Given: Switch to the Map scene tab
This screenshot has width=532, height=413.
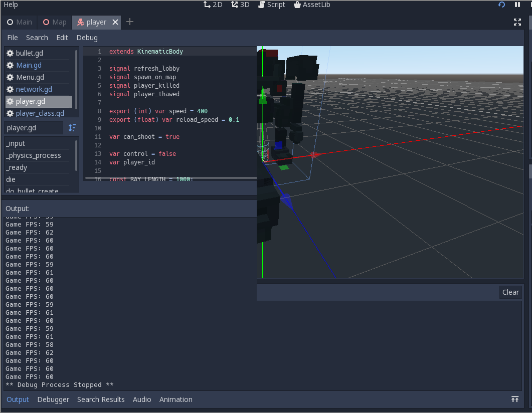Looking at the screenshot, I should pyautogui.click(x=55, y=22).
